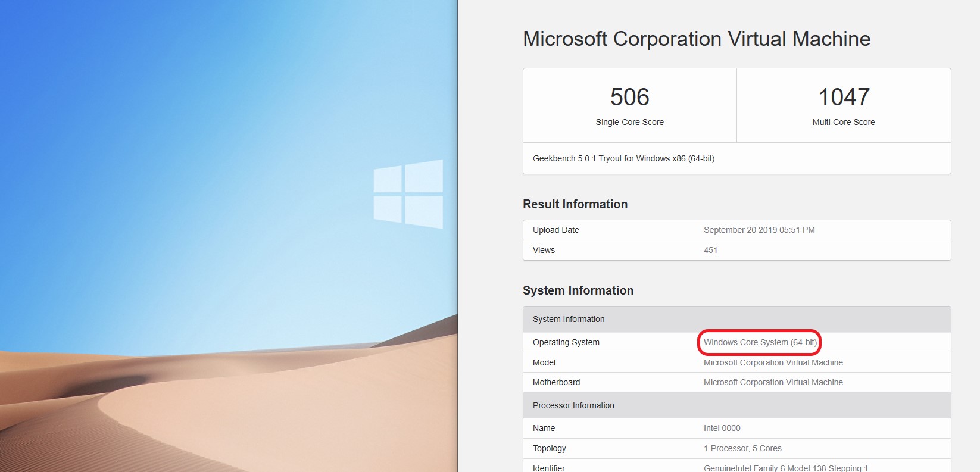Click 'Geekbench 5.0.1 Tryout for Windows x86 (64-bit)'

[623, 158]
